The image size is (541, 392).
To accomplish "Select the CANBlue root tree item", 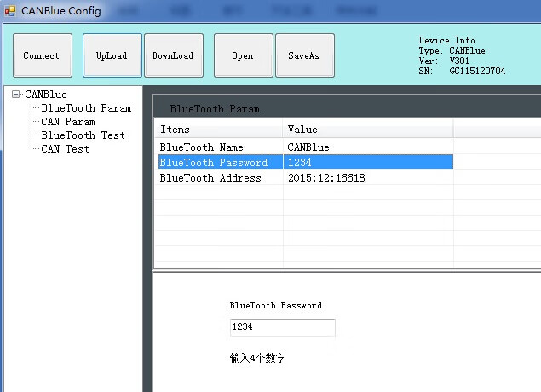I will point(46,95).
